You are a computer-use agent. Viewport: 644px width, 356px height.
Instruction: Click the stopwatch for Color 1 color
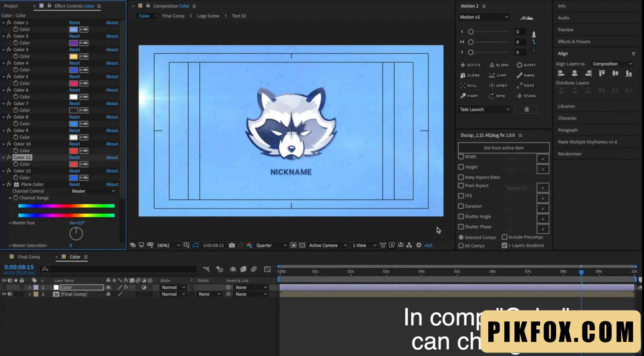click(x=16, y=29)
